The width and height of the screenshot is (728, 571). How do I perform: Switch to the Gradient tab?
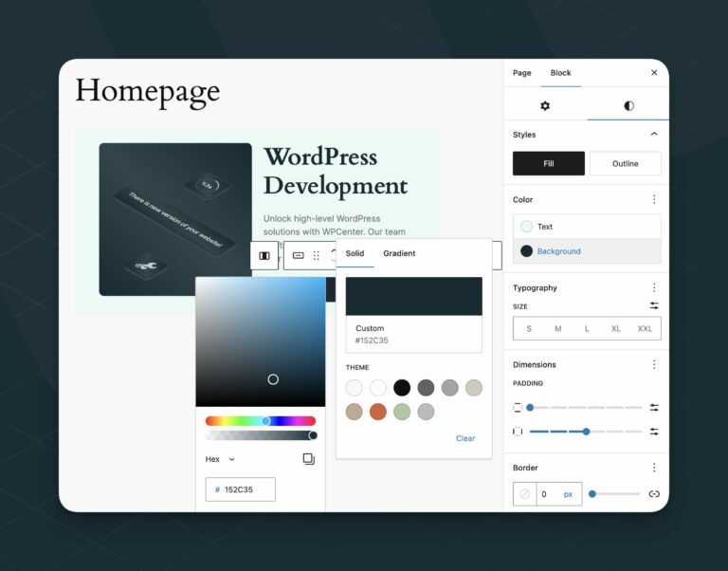point(399,253)
